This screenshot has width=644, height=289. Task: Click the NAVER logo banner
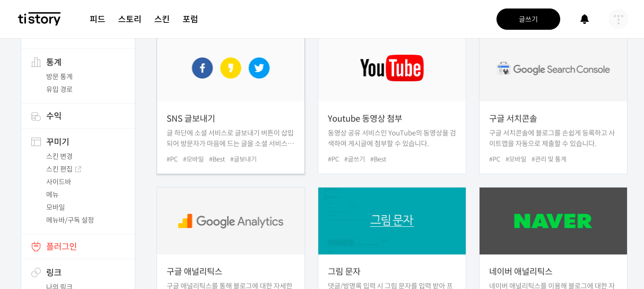(x=553, y=221)
